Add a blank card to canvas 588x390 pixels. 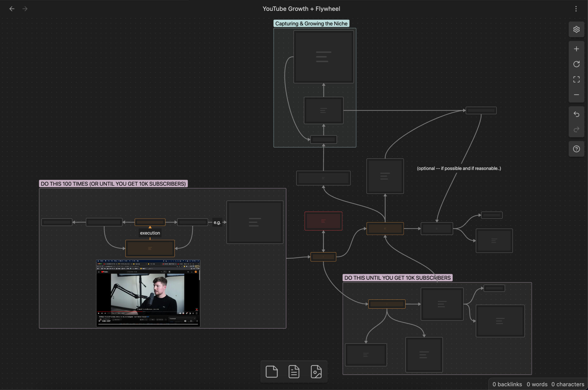click(272, 371)
